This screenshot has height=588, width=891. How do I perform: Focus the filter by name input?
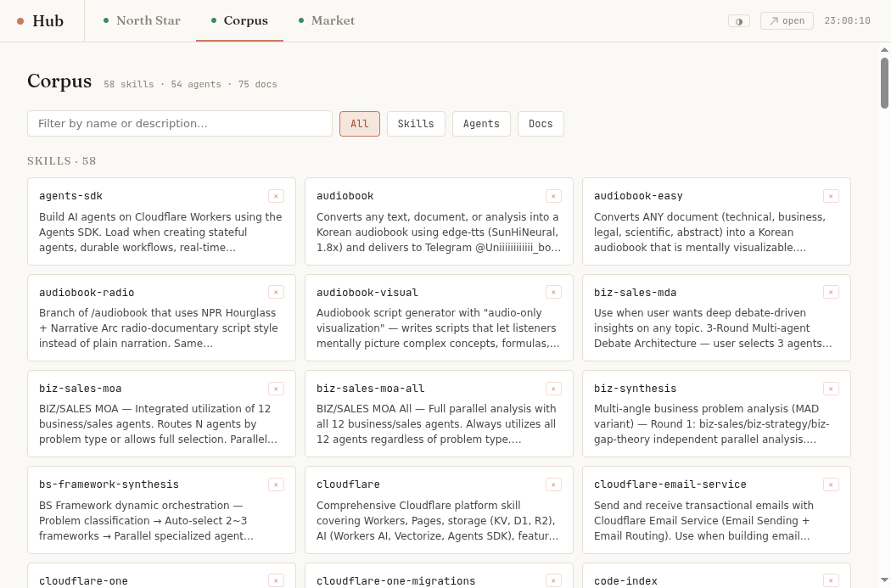coord(180,123)
